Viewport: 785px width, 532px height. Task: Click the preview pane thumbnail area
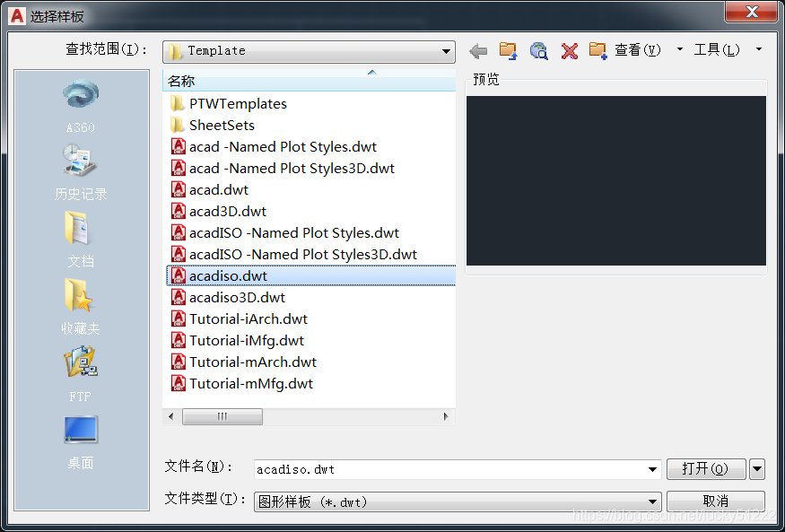(615, 180)
